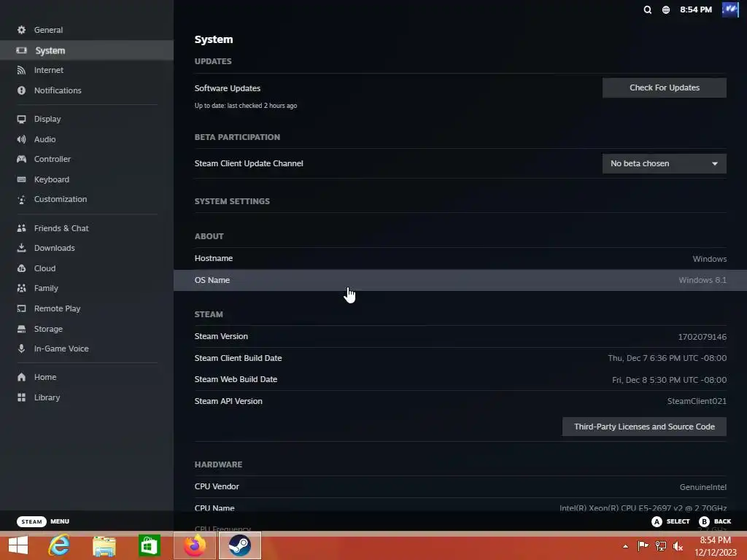Click the Display monitor icon

[21, 119]
